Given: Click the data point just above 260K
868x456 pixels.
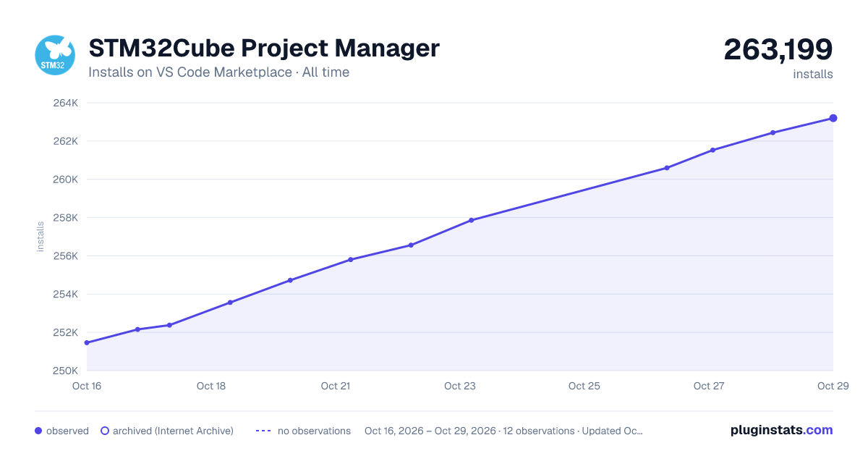Looking at the screenshot, I should click(667, 168).
